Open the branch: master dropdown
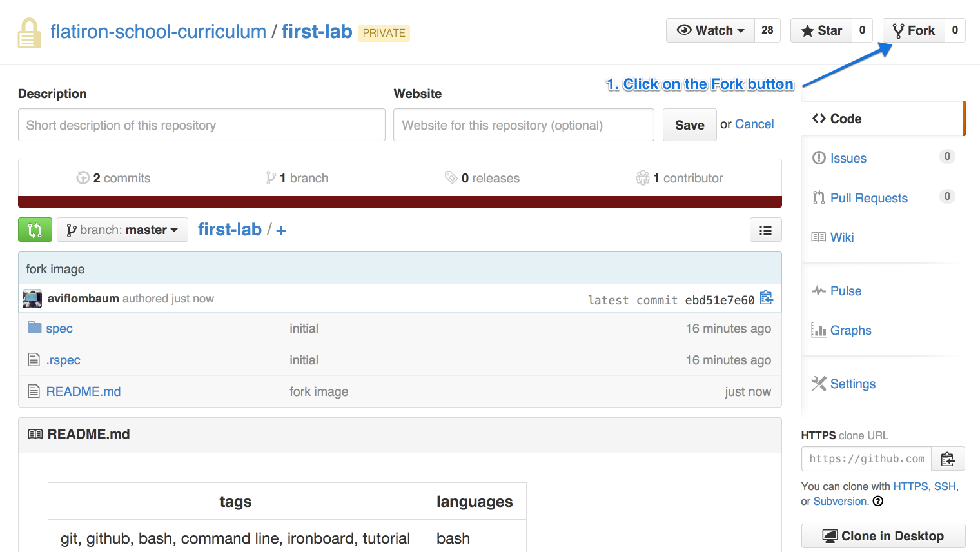Screen dimensions: 980x552 pos(122,230)
